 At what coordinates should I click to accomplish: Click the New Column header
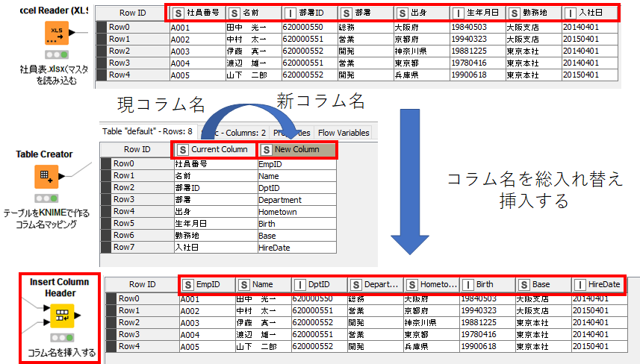(297, 150)
